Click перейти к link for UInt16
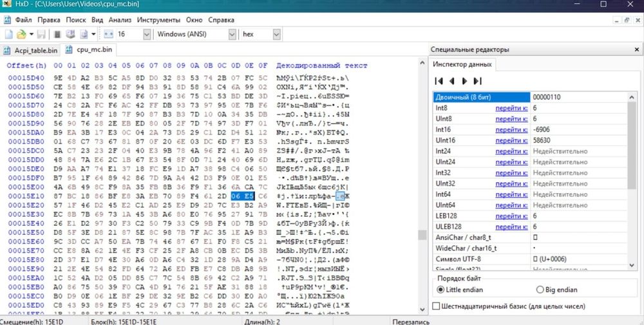Viewport: 644px width, 325px height. 511,140
